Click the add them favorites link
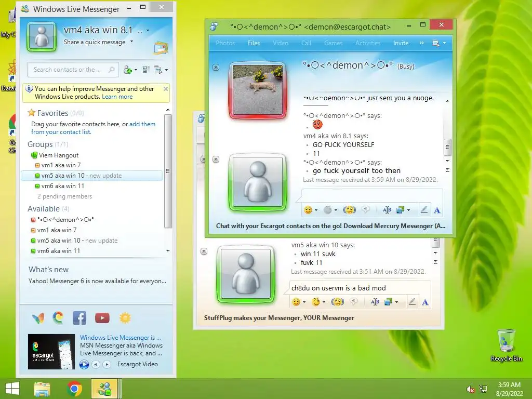532x399 pixels. 142,124
